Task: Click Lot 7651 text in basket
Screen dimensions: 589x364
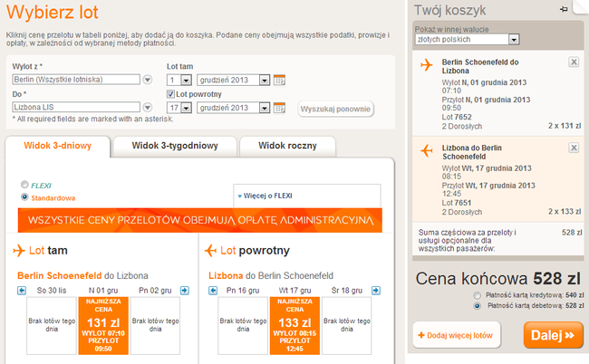Action: [x=457, y=203]
